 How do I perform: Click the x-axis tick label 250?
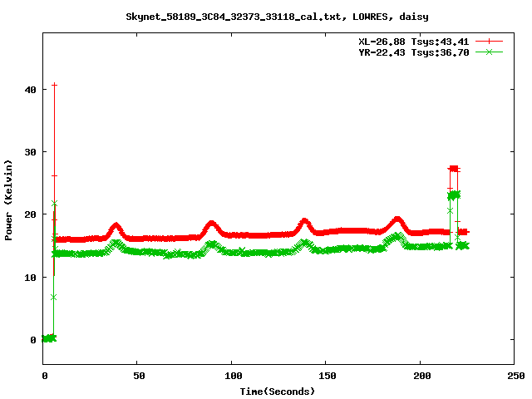516,376
